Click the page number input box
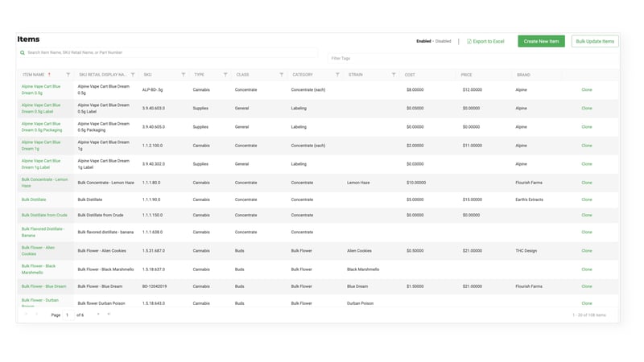Image resolution: width=644 pixels, height=362 pixels. pyautogui.click(x=68, y=315)
